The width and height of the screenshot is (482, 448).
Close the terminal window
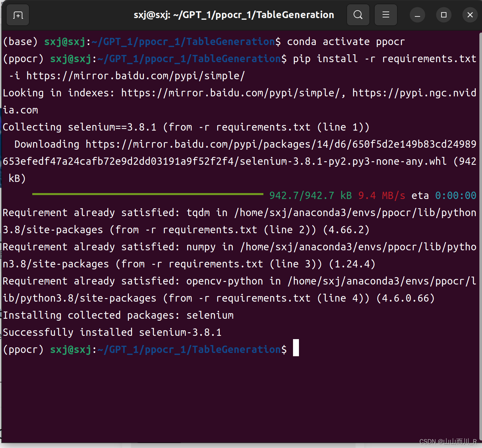(x=470, y=15)
